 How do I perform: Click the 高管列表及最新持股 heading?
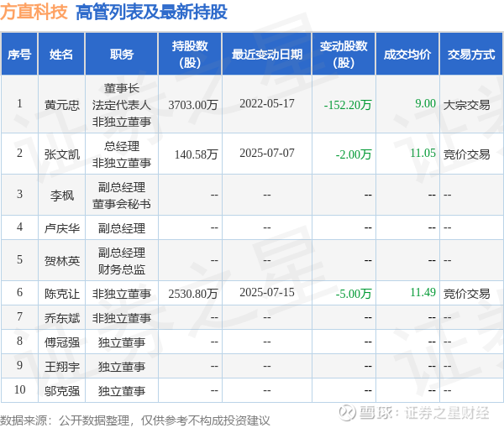click(152, 13)
